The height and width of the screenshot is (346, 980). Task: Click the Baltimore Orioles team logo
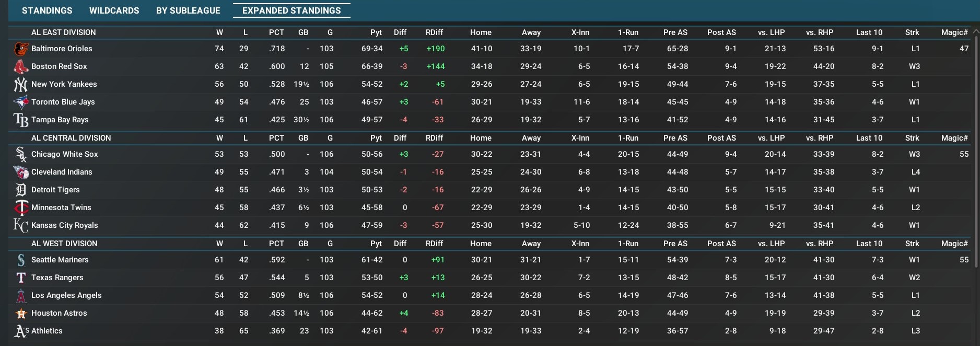click(x=21, y=49)
